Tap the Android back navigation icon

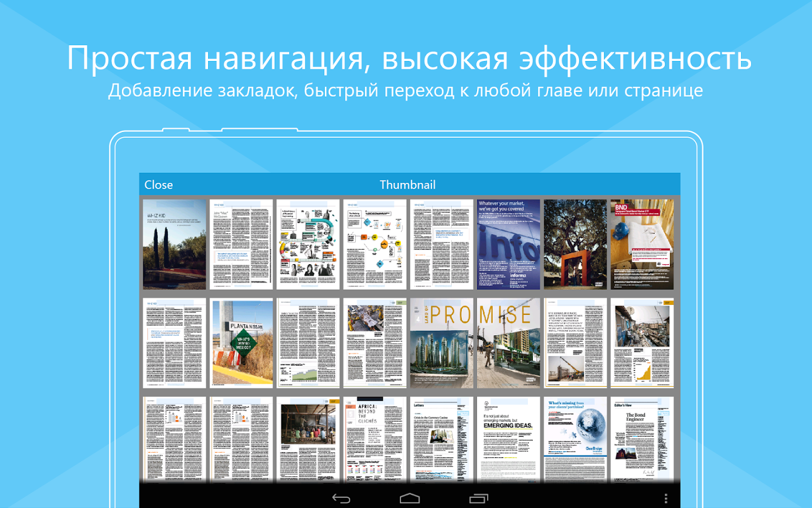pyautogui.click(x=341, y=498)
